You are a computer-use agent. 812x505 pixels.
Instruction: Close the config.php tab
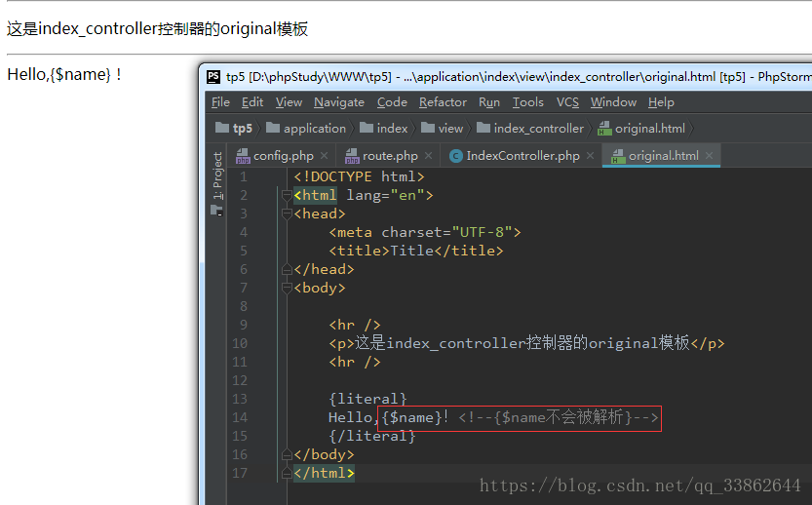(325, 155)
